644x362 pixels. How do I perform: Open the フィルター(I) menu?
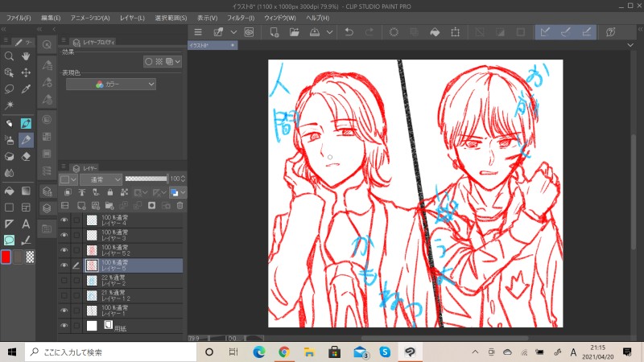point(241,18)
